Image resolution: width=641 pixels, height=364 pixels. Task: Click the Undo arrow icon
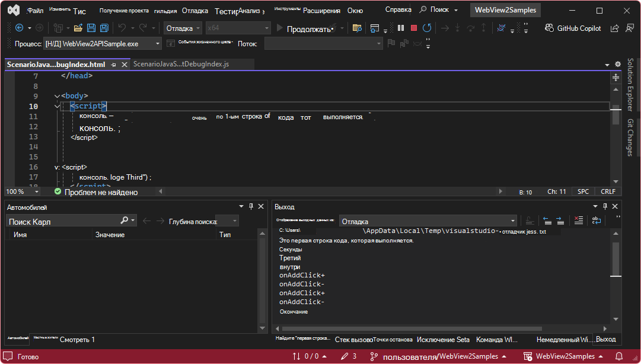pyautogui.click(x=122, y=28)
